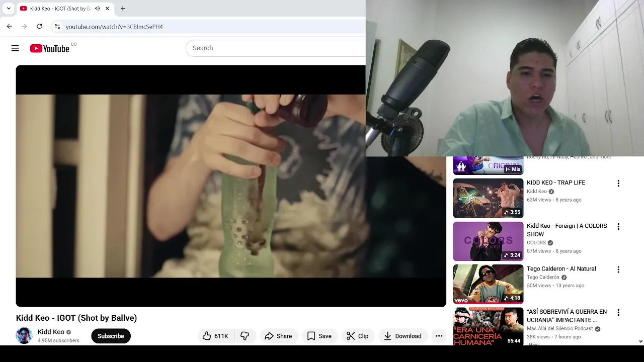Open 'Tego Calderon - Al Natural' title
The height and width of the screenshot is (362, 644).
point(561,268)
